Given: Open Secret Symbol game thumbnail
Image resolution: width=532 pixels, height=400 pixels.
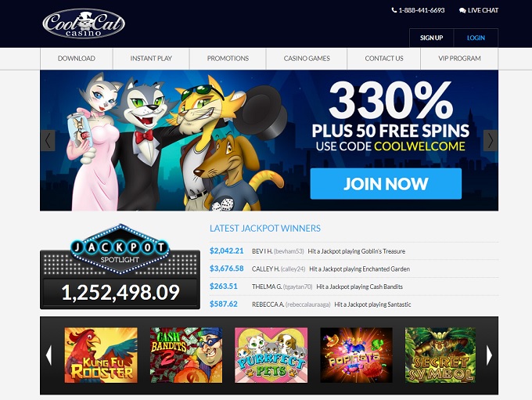Looking at the screenshot, I should point(440,355).
